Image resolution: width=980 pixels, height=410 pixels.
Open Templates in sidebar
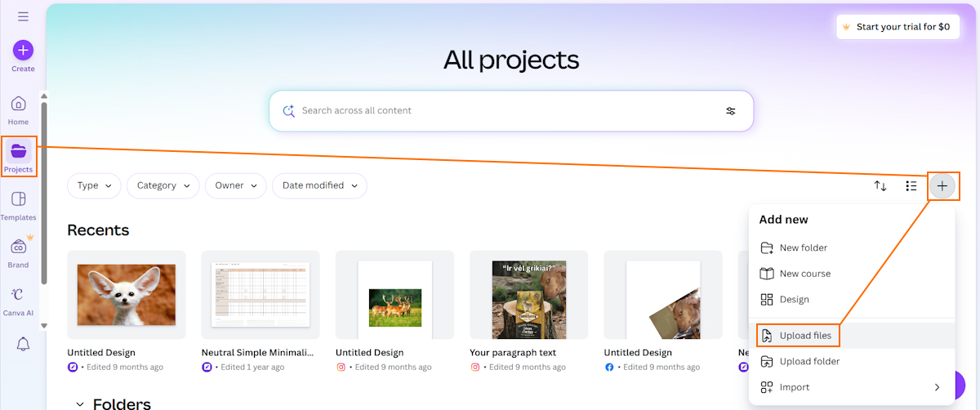(x=19, y=206)
